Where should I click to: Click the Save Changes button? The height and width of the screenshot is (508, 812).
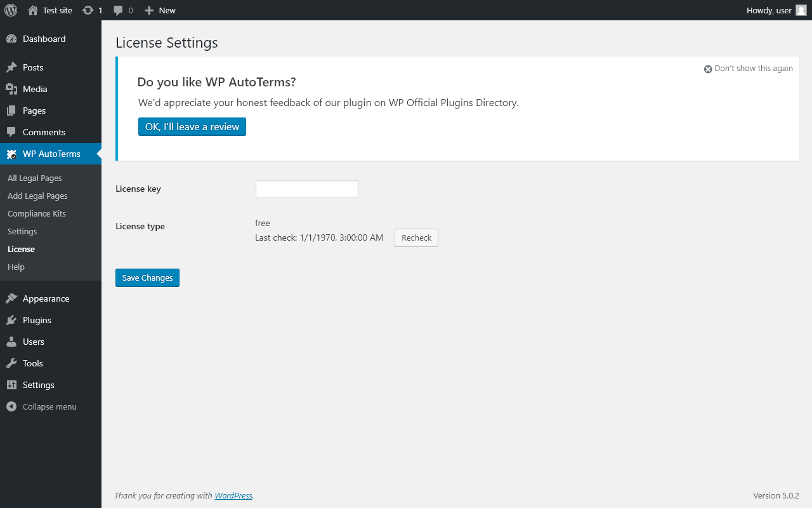147,278
